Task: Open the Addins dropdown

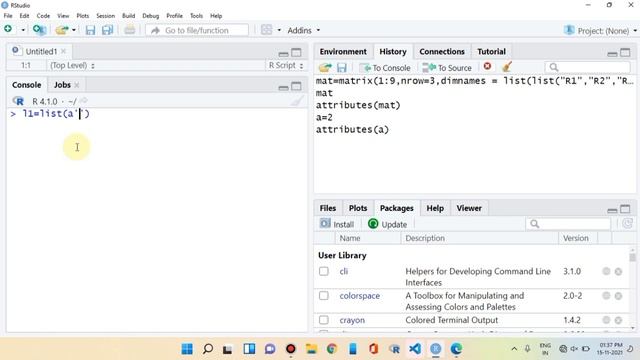Action: point(304,30)
